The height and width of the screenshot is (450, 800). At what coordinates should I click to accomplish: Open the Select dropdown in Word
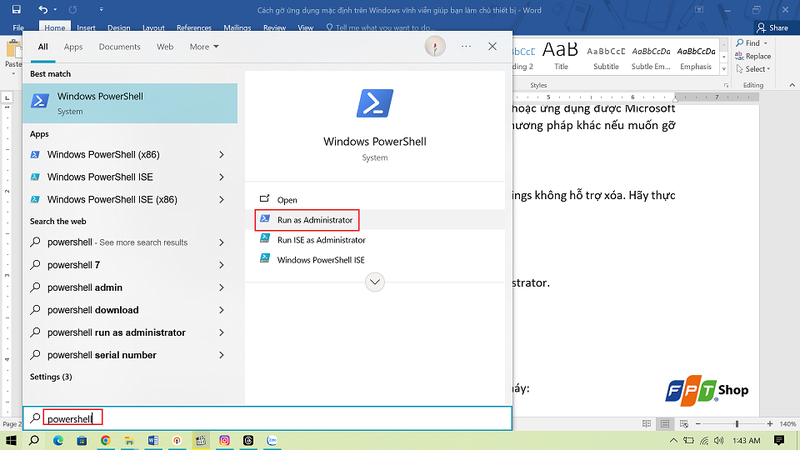[753, 69]
